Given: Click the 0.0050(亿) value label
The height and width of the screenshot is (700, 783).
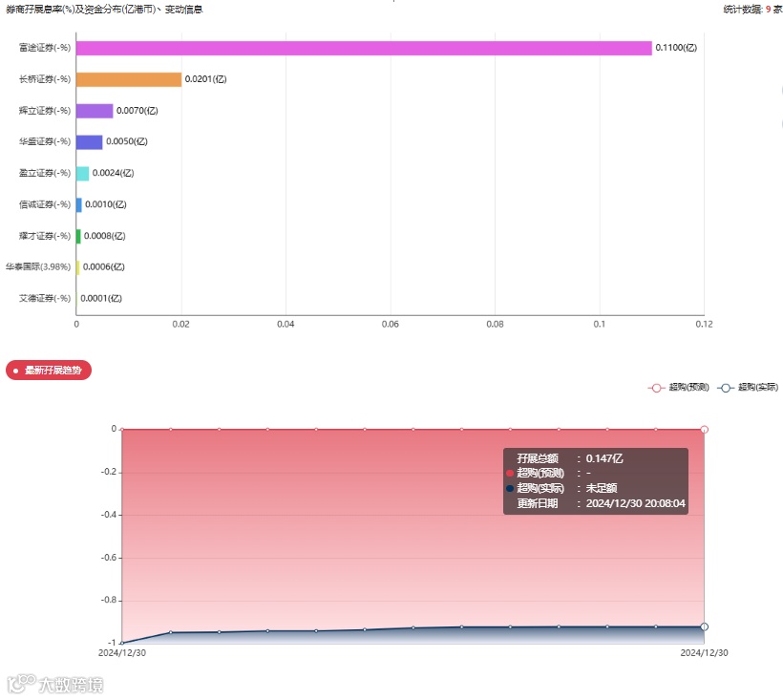Looking at the screenshot, I should click(127, 141).
